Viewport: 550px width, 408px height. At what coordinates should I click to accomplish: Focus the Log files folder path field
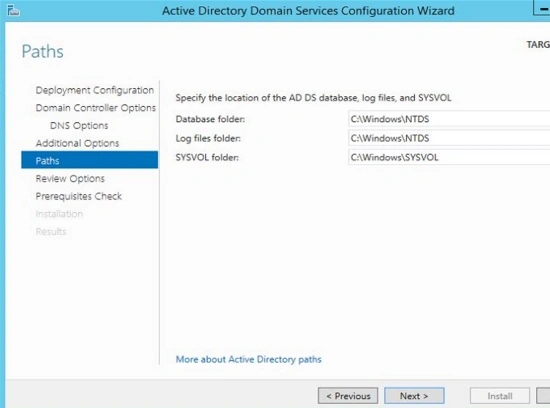[449, 138]
